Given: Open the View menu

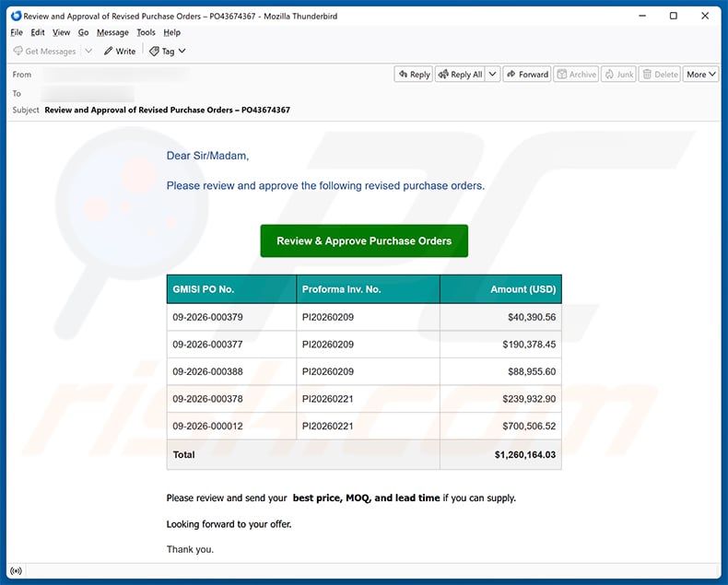Looking at the screenshot, I should tap(61, 32).
